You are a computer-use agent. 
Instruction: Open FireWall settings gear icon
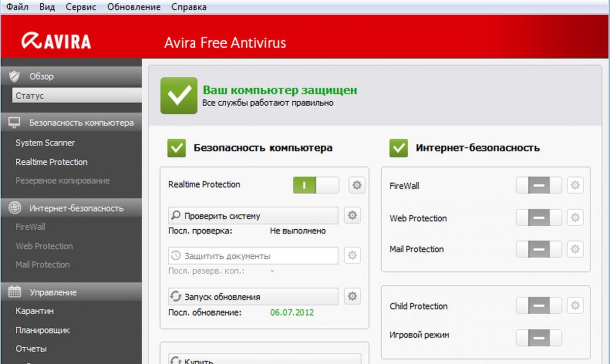(x=575, y=186)
